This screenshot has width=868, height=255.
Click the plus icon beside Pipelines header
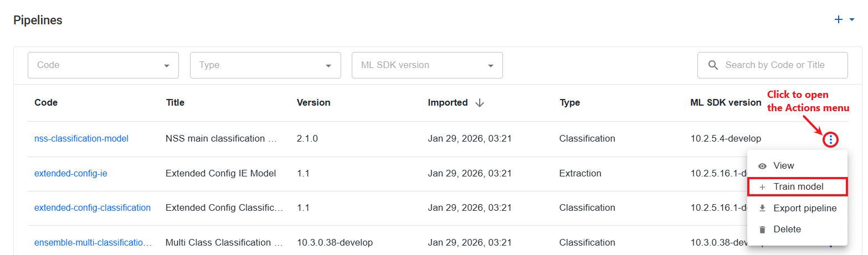[x=839, y=19]
